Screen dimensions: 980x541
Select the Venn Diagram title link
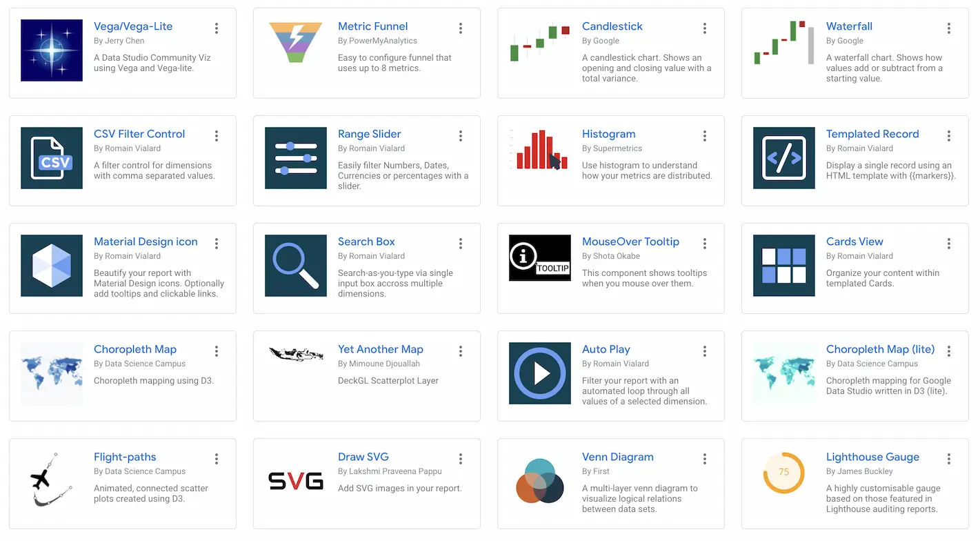pyautogui.click(x=617, y=457)
